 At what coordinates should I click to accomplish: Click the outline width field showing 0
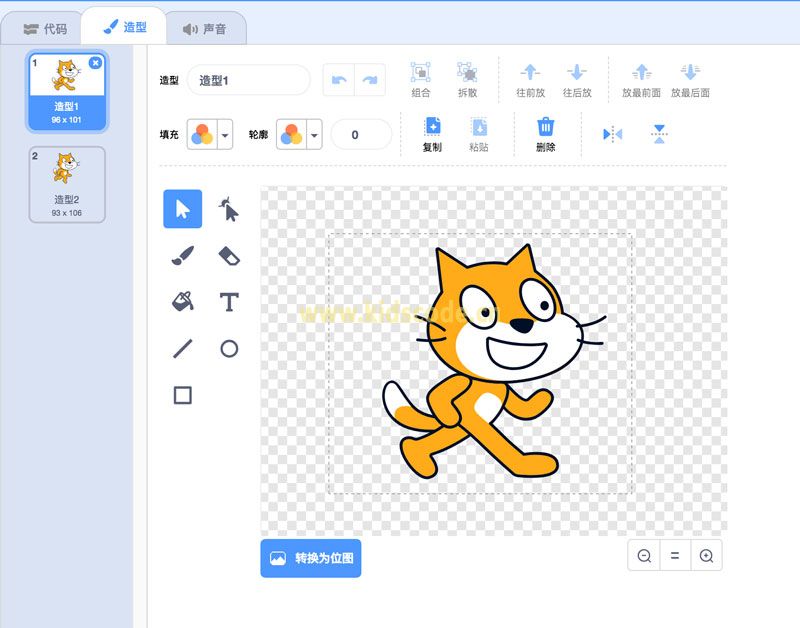click(361, 135)
